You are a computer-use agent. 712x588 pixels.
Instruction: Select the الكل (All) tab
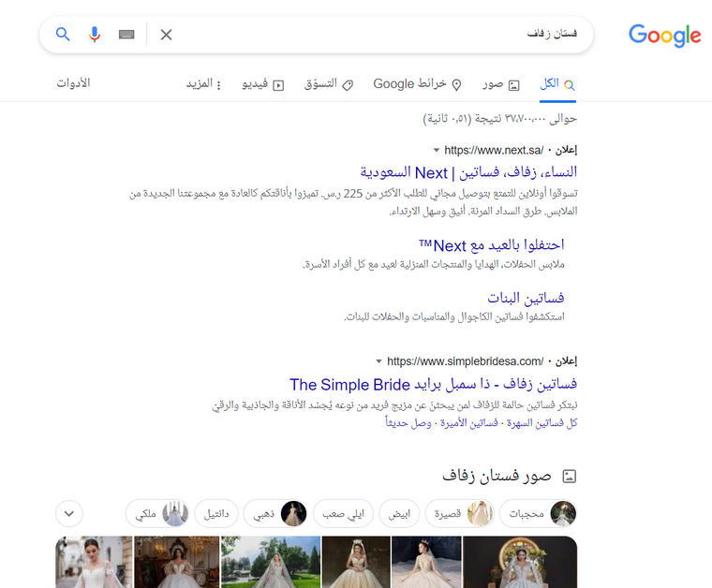click(x=557, y=84)
